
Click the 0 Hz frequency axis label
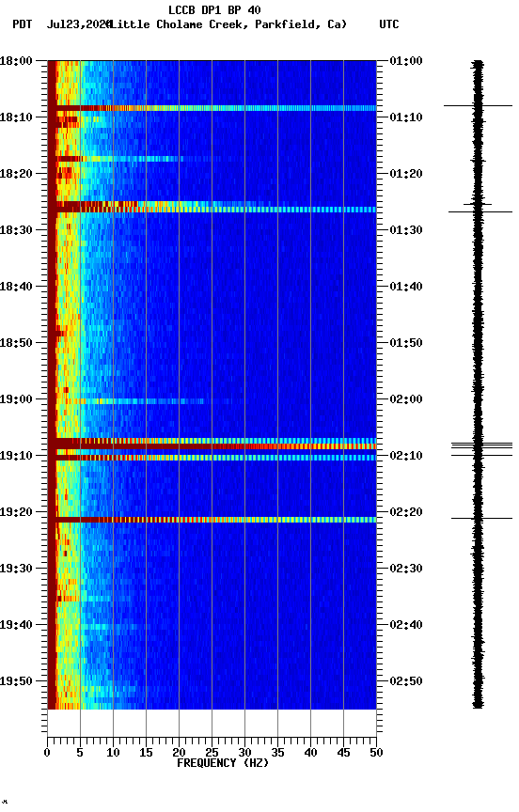(48, 753)
